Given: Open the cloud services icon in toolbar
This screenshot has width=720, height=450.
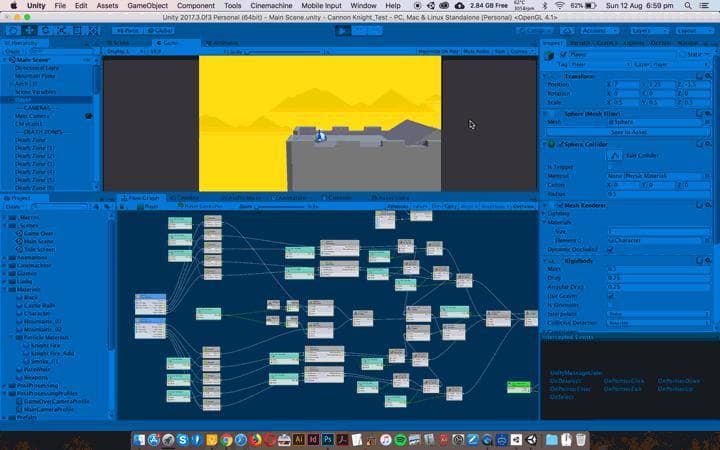Looking at the screenshot, I should [x=568, y=30].
